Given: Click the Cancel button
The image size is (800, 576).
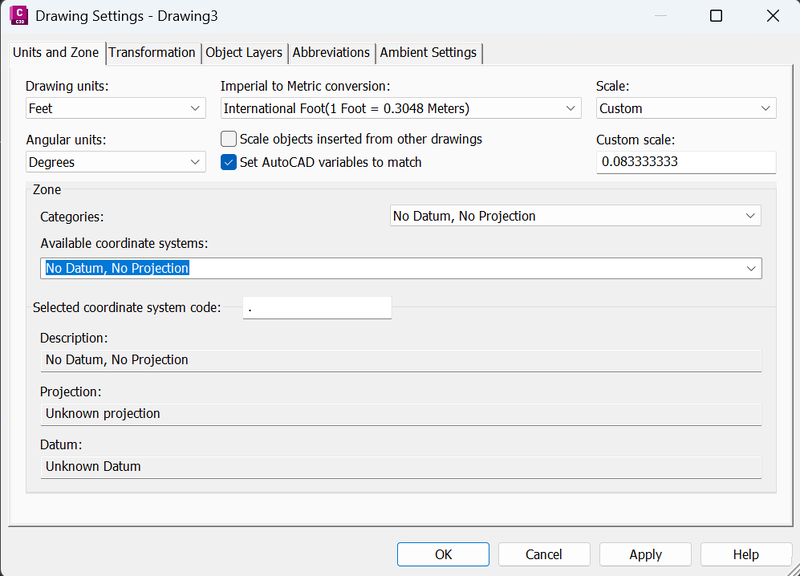Looking at the screenshot, I should 544,554.
